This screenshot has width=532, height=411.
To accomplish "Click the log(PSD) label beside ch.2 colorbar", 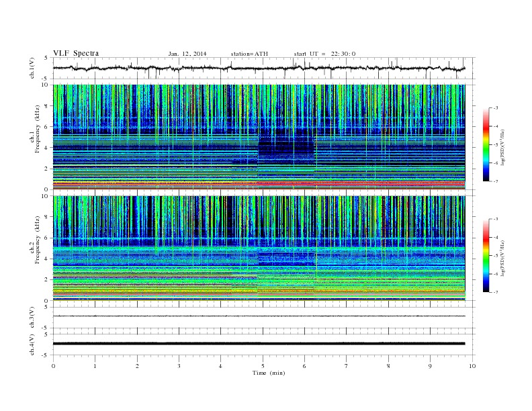I will pyautogui.click(x=504, y=259).
